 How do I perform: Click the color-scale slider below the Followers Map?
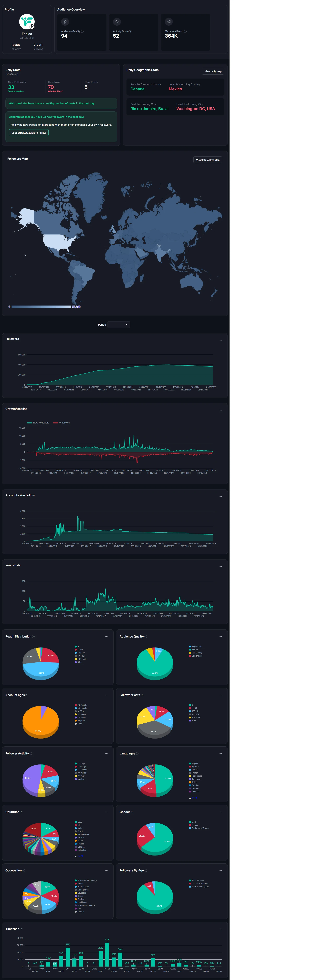[41, 307]
